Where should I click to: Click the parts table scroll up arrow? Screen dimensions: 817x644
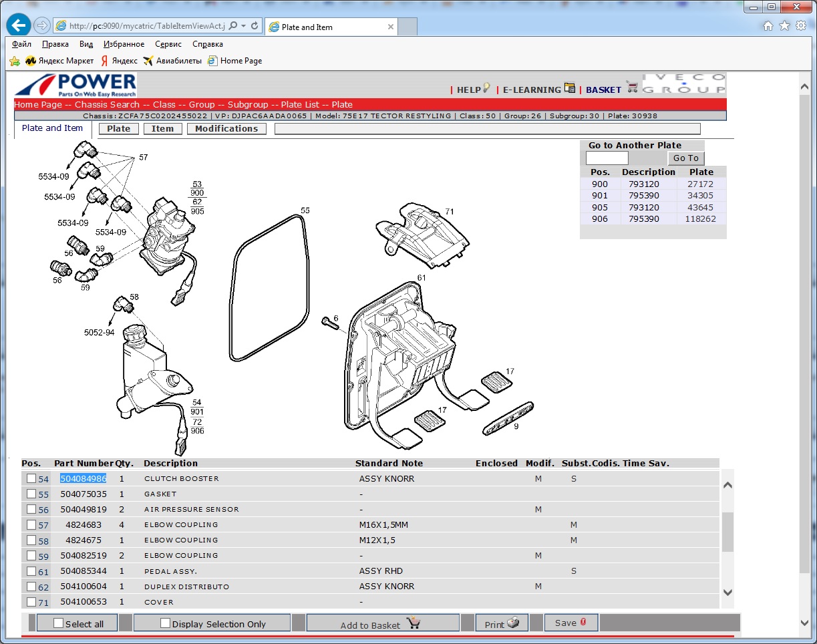(727, 486)
